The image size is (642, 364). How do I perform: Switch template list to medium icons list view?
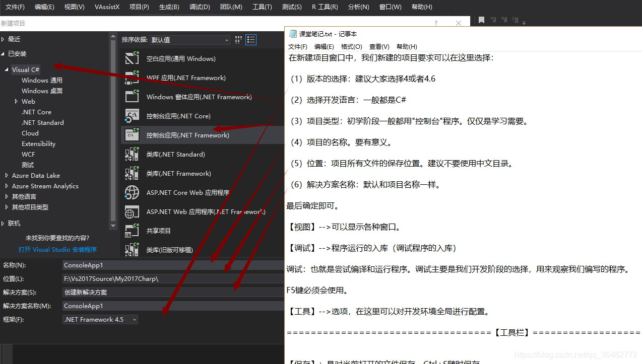click(251, 40)
